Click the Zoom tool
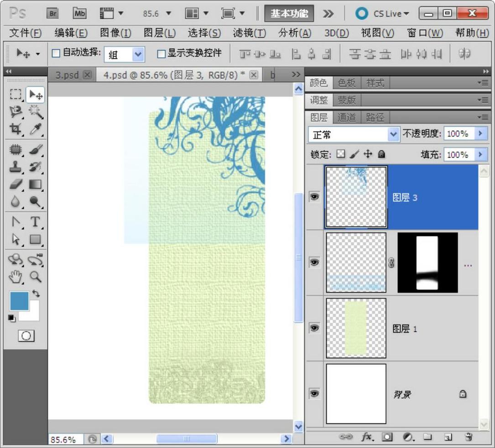This screenshot has width=495, height=448. (35, 277)
